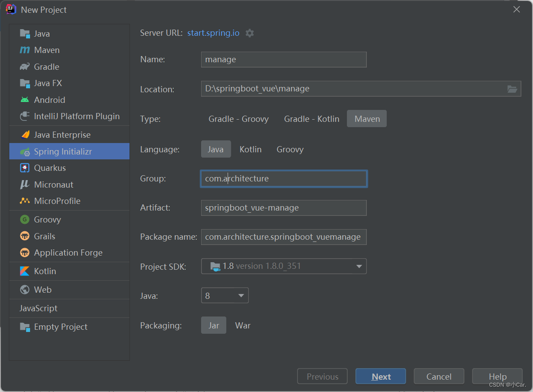Select Gradle - Groovy project type

tap(239, 119)
